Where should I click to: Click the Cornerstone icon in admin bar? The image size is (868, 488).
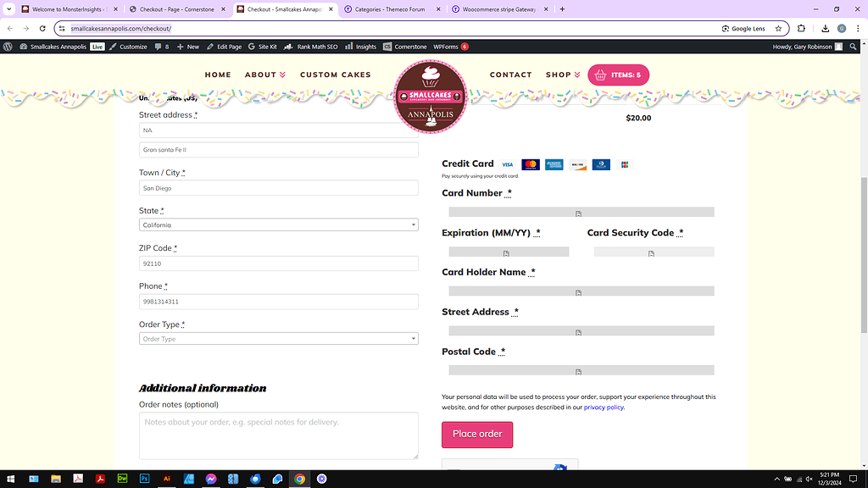[x=387, y=47]
